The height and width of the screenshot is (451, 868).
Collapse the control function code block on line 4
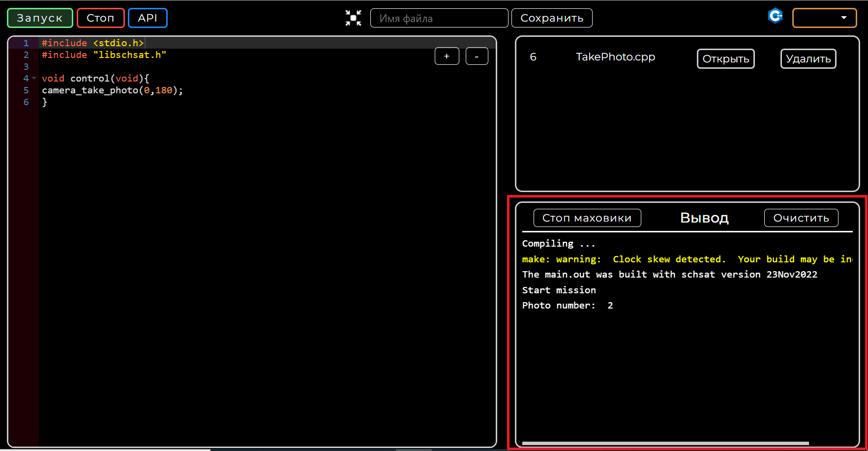click(x=33, y=78)
